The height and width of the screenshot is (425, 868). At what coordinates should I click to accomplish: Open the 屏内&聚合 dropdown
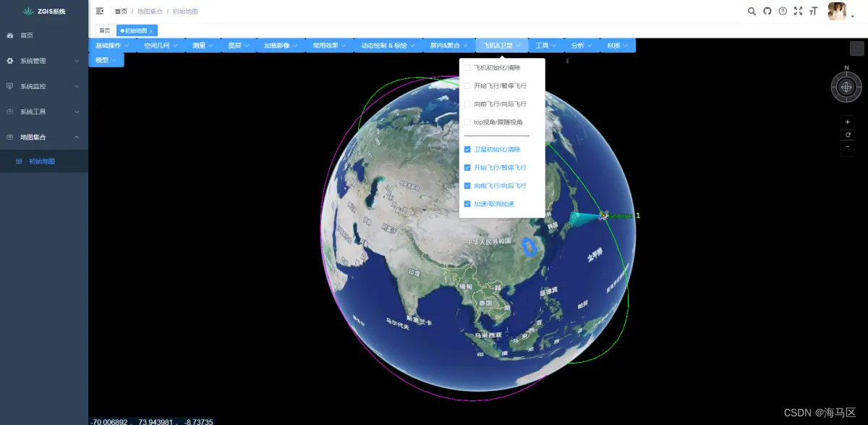click(x=448, y=45)
